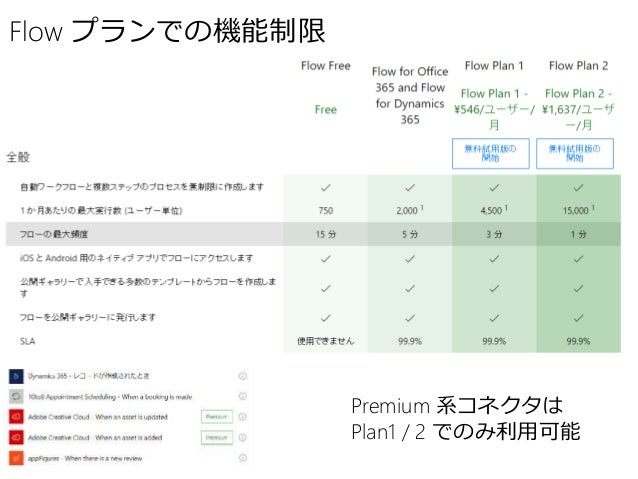Image resolution: width=638 pixels, height=479 pixels.
Task: Start the free trial button under Flow Plan 2
Action: click(575, 153)
